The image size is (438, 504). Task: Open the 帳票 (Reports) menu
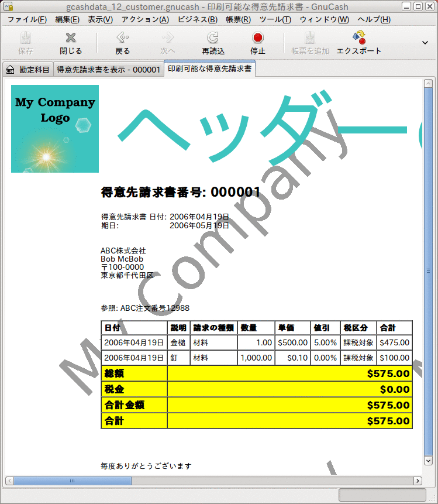(238, 19)
